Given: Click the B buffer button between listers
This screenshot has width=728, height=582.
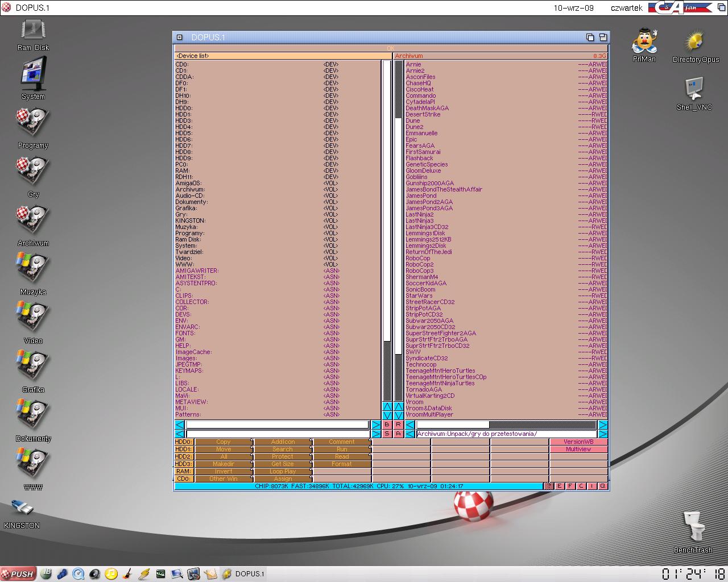Looking at the screenshot, I should 387,425.
